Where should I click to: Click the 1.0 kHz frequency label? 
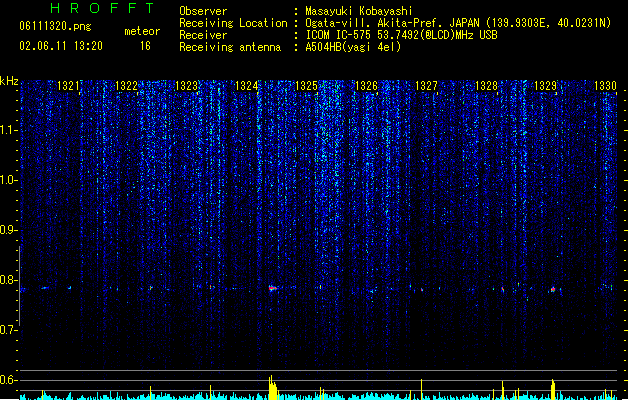[8, 180]
